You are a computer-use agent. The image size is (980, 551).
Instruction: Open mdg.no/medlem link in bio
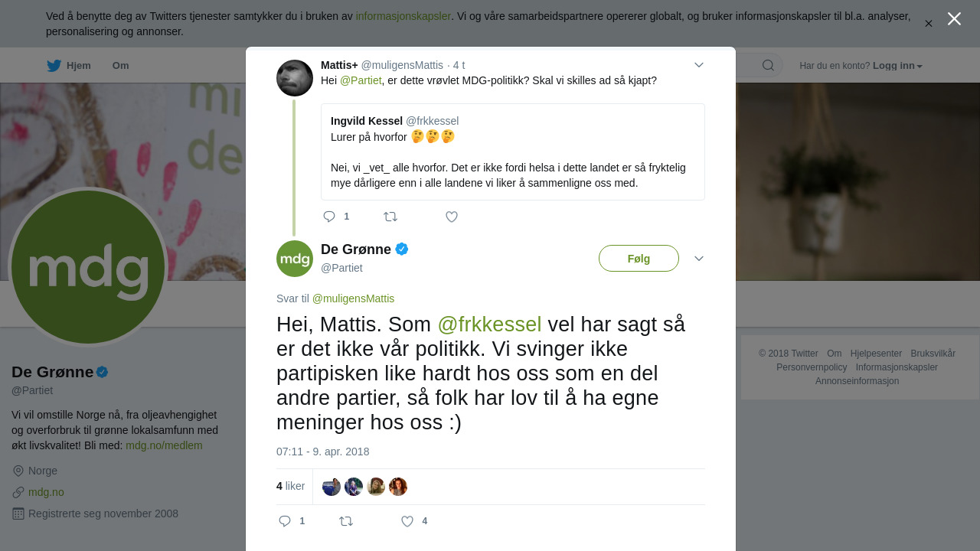pos(164,445)
